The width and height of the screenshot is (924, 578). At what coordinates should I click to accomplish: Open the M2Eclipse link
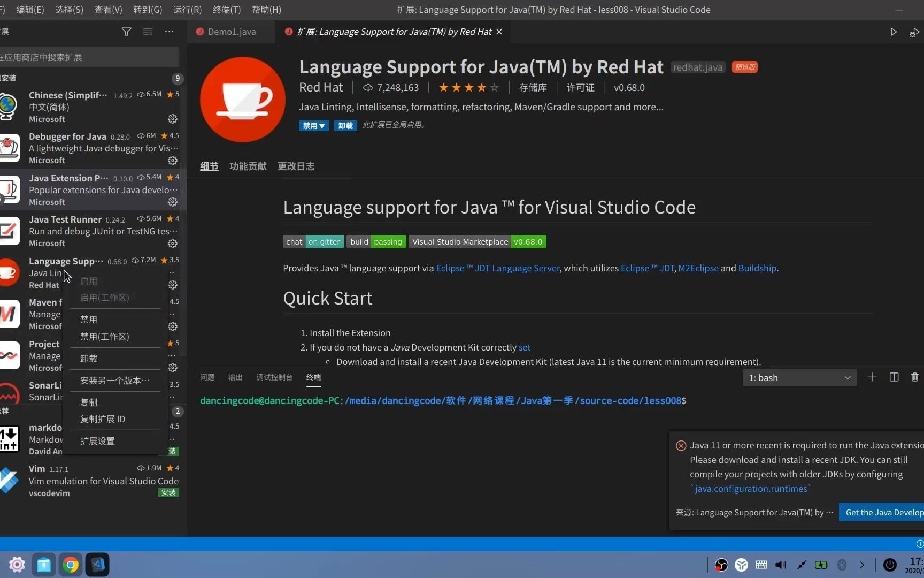click(x=698, y=268)
